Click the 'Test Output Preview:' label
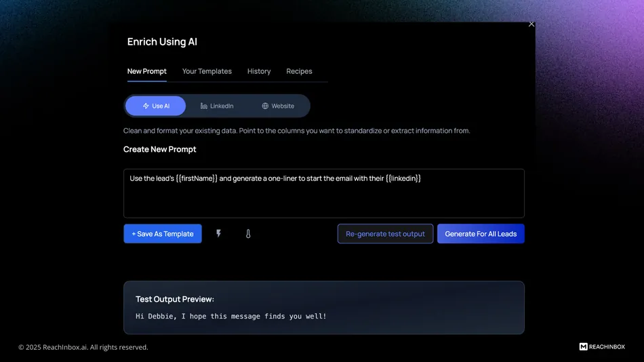 click(174, 299)
